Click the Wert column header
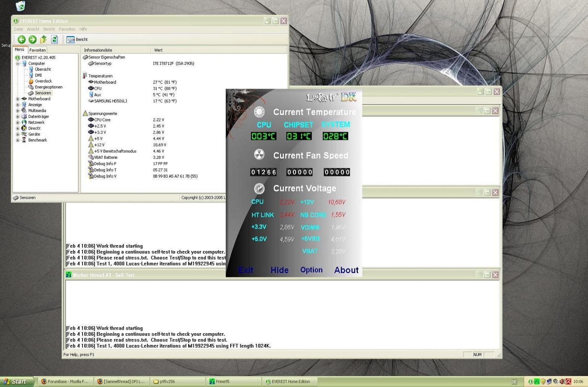The height and width of the screenshot is (387, 588). tap(219, 50)
